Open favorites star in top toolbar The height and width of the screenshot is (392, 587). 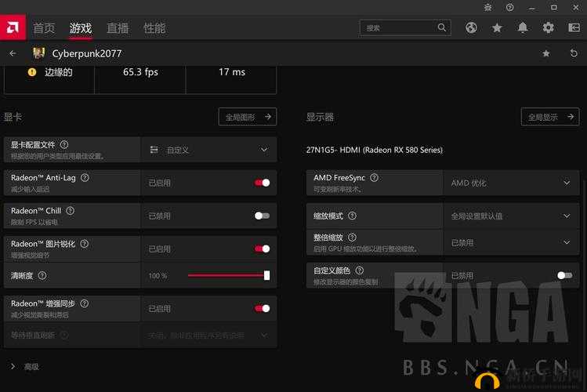pyautogui.click(x=497, y=27)
